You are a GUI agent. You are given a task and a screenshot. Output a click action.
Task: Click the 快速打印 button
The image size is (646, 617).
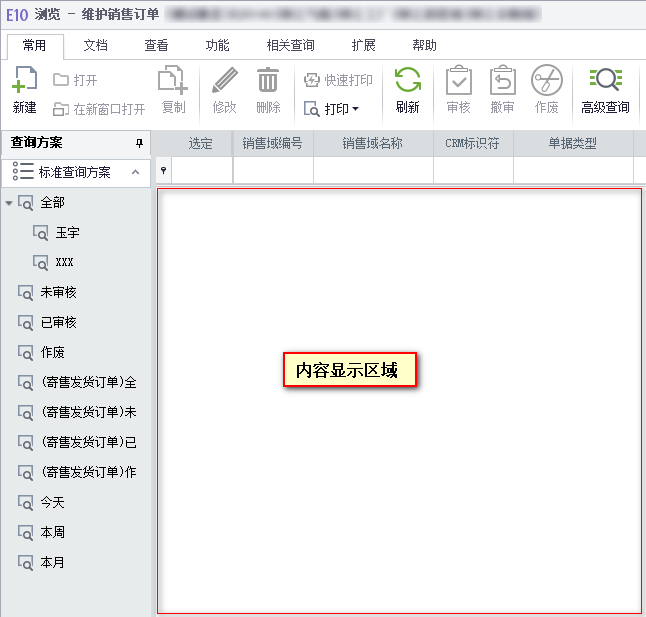point(339,80)
